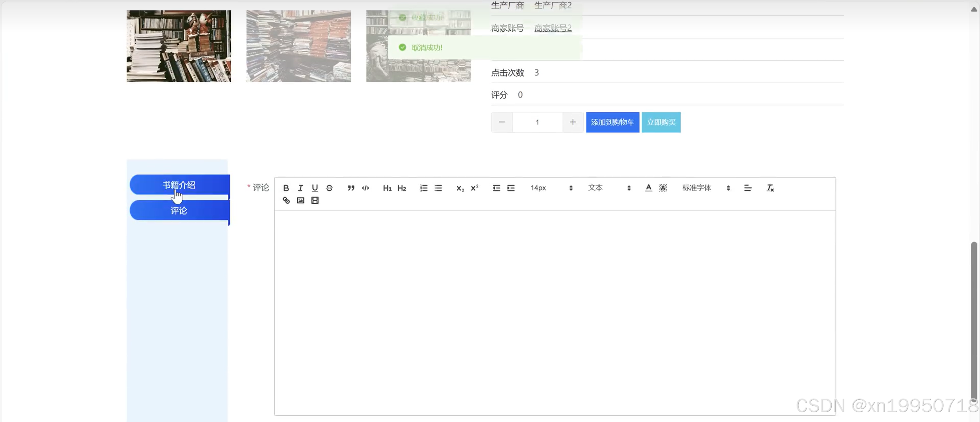980x422 pixels.
Task: Apply Heading 2 style
Action: [x=402, y=188]
